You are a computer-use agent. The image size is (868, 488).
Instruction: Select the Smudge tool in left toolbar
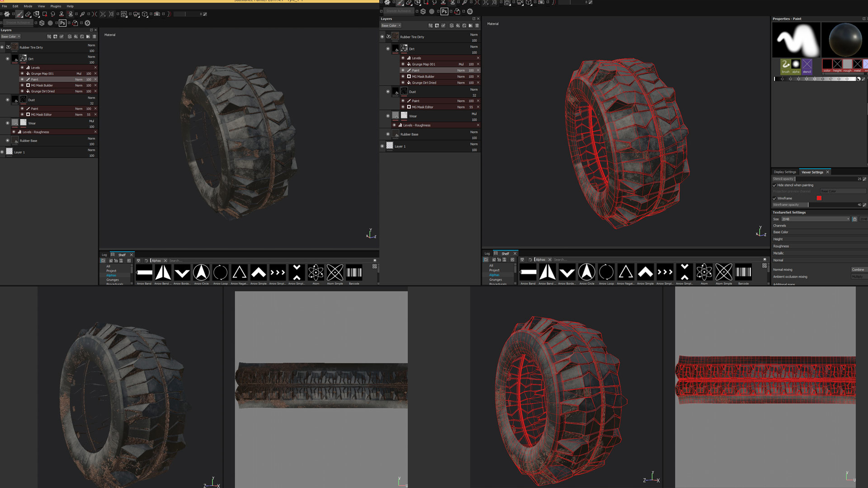(x=53, y=14)
